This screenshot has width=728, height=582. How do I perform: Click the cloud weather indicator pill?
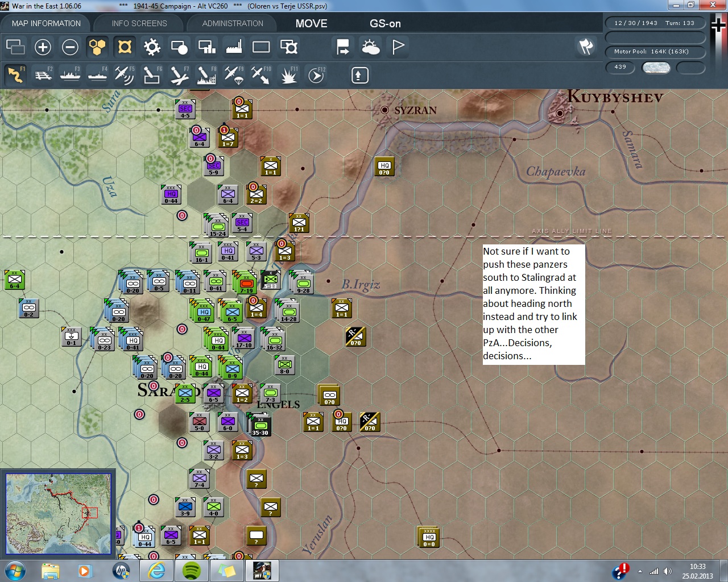tap(656, 68)
